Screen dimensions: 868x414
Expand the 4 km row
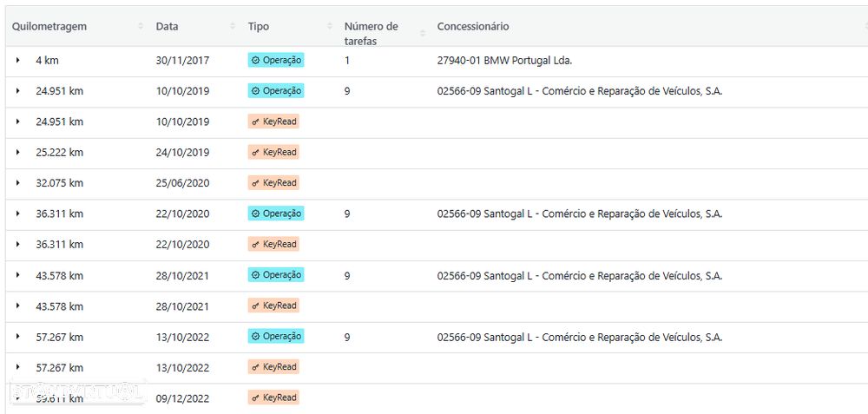pyautogui.click(x=17, y=61)
